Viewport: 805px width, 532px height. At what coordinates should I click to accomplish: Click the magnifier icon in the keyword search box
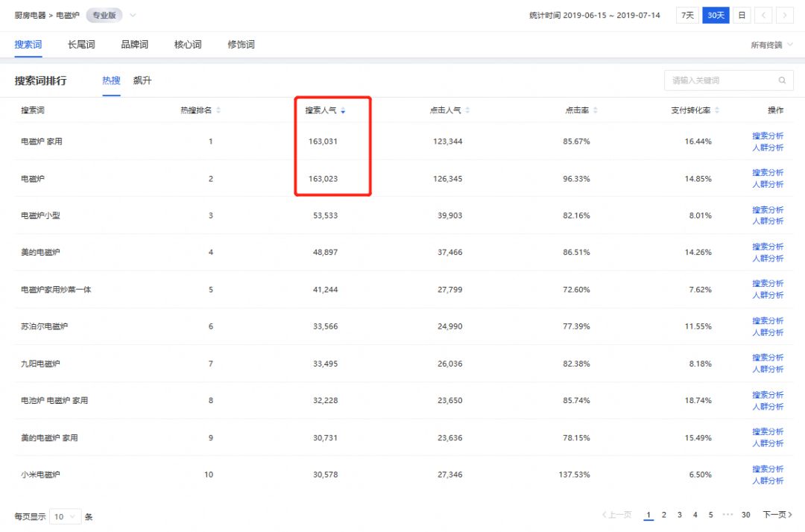click(782, 80)
